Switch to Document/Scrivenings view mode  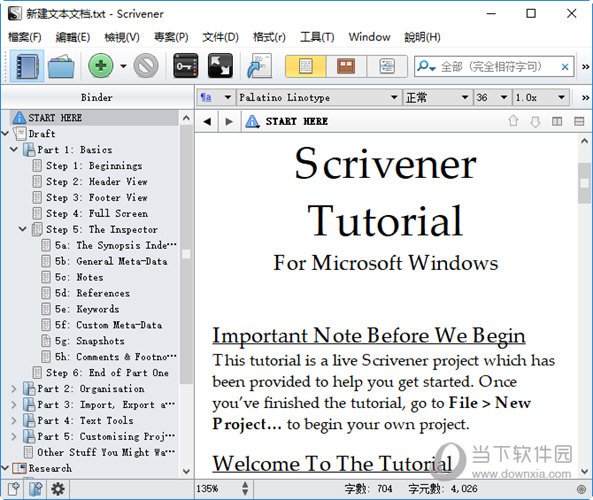pyautogui.click(x=305, y=66)
